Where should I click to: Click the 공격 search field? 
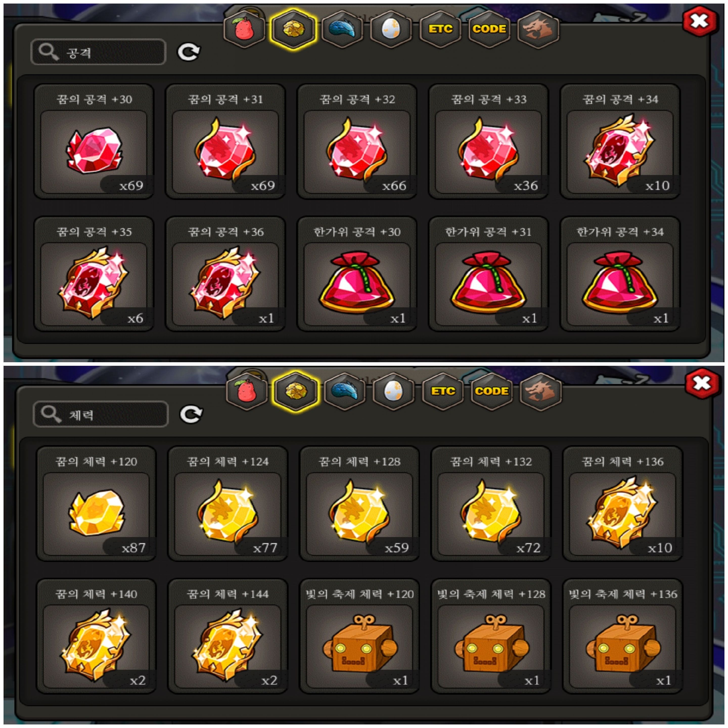[x=98, y=52]
